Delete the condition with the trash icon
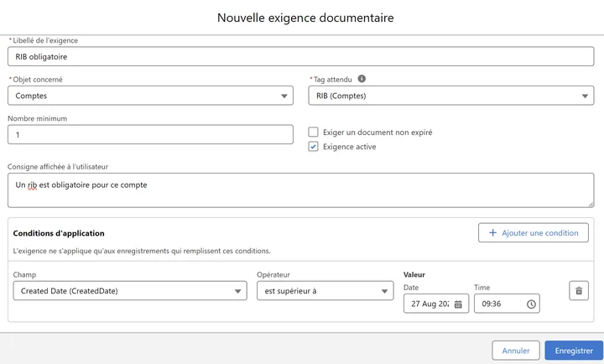604x364 pixels. [579, 291]
